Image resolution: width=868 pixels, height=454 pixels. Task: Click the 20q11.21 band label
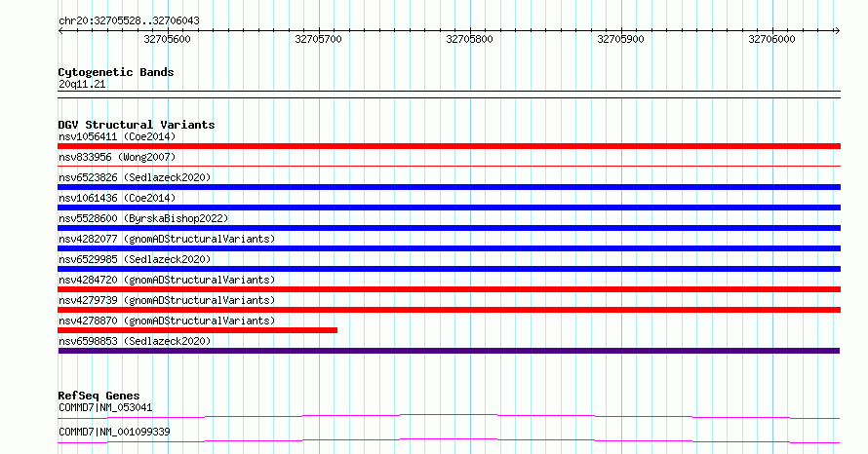[82, 84]
